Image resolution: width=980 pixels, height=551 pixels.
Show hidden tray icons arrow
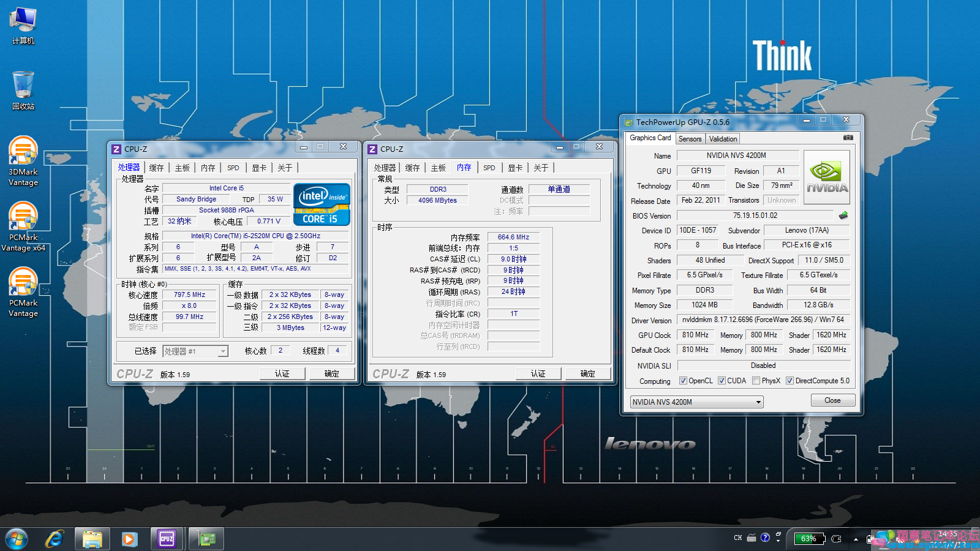[x=856, y=539]
